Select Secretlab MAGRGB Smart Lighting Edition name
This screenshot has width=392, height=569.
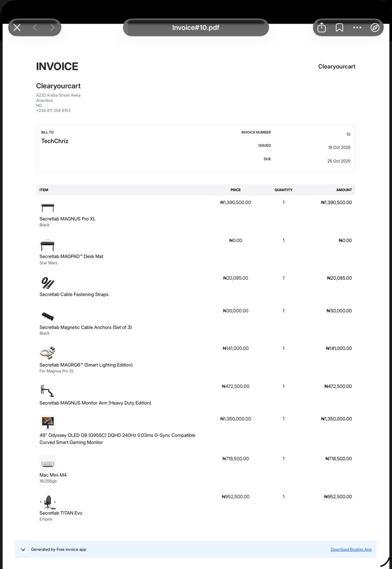(x=86, y=365)
